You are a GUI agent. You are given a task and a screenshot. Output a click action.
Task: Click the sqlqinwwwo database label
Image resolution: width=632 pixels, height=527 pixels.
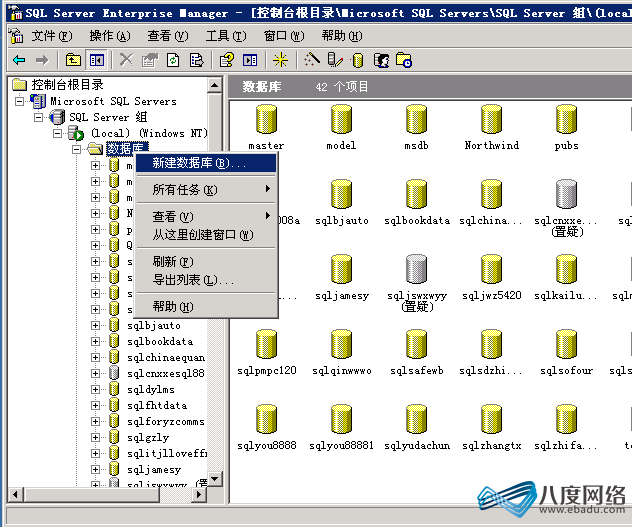pyautogui.click(x=342, y=371)
